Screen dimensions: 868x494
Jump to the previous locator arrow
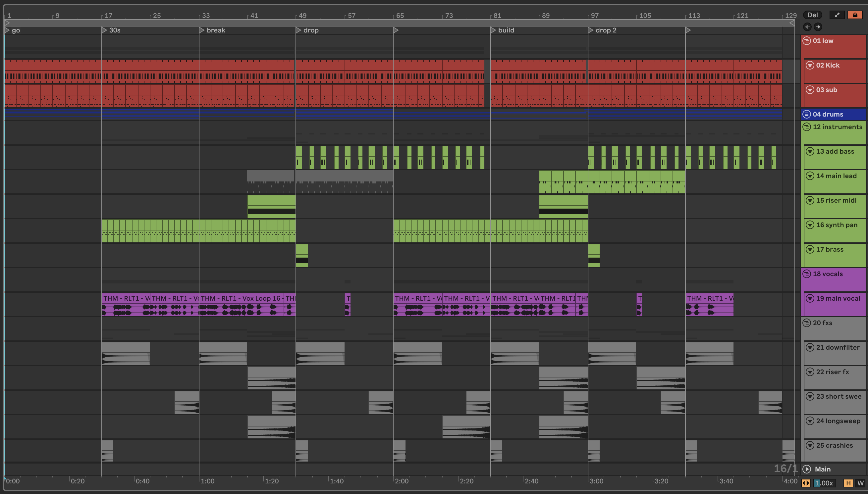pos(807,27)
